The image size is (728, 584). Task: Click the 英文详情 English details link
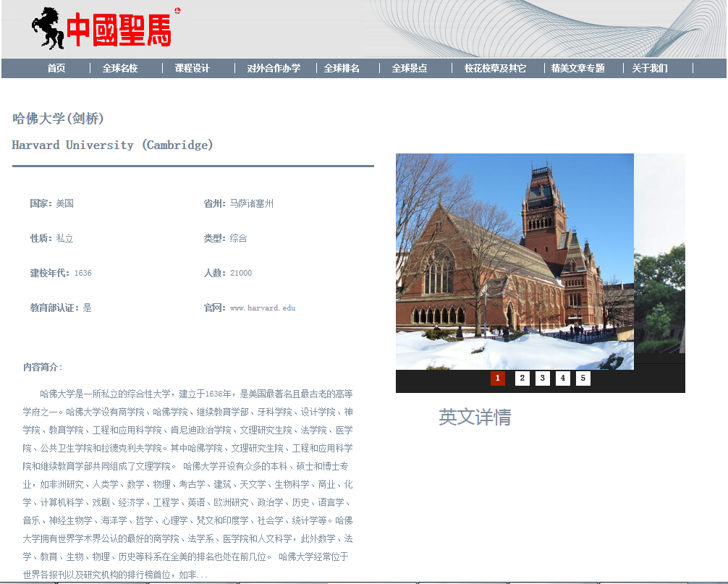(475, 417)
